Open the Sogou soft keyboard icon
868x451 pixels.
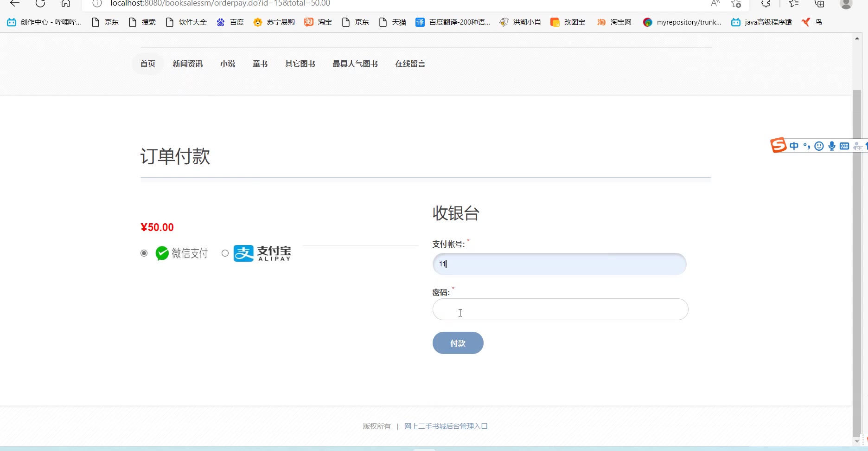click(844, 146)
